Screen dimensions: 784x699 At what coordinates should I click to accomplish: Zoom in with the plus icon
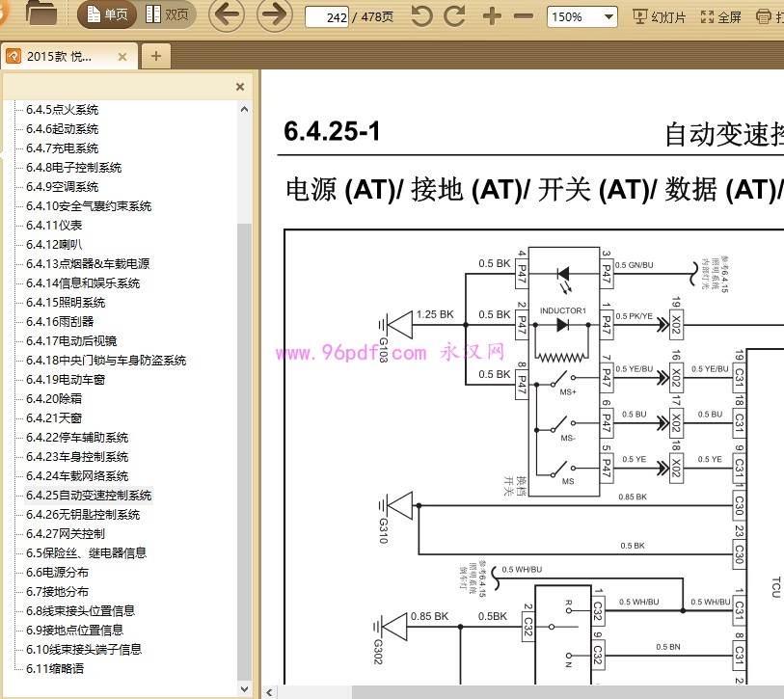coord(492,16)
